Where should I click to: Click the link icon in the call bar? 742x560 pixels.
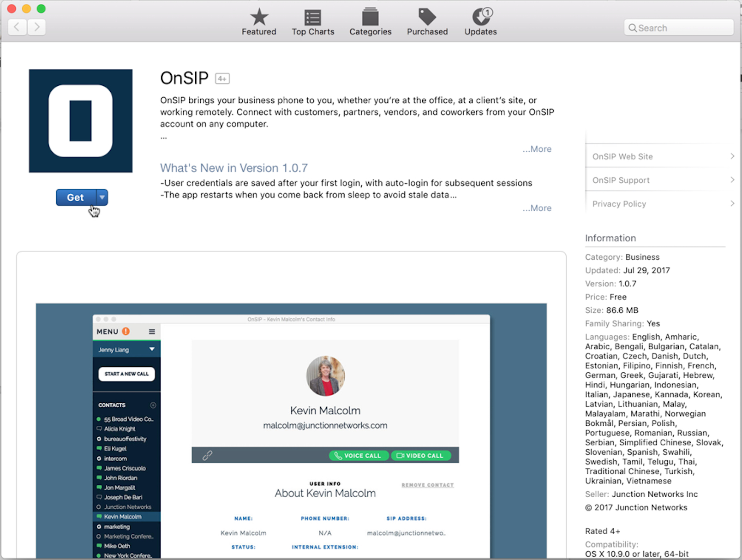pos(207,455)
